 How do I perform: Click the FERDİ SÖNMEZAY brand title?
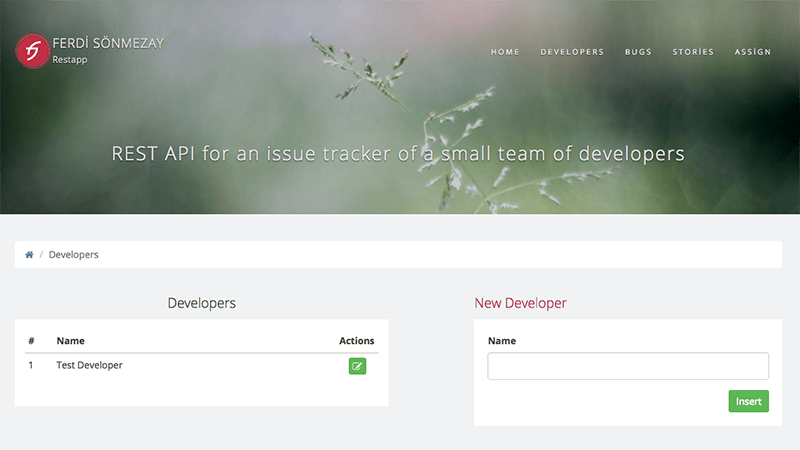point(108,43)
